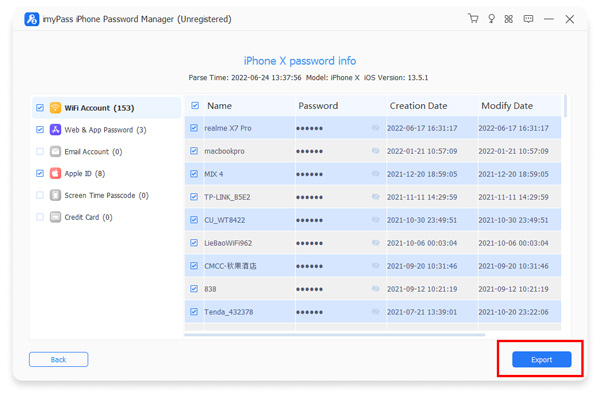Show the macbookpro password via eye icon
This screenshot has height=393, width=600.
[x=375, y=151]
